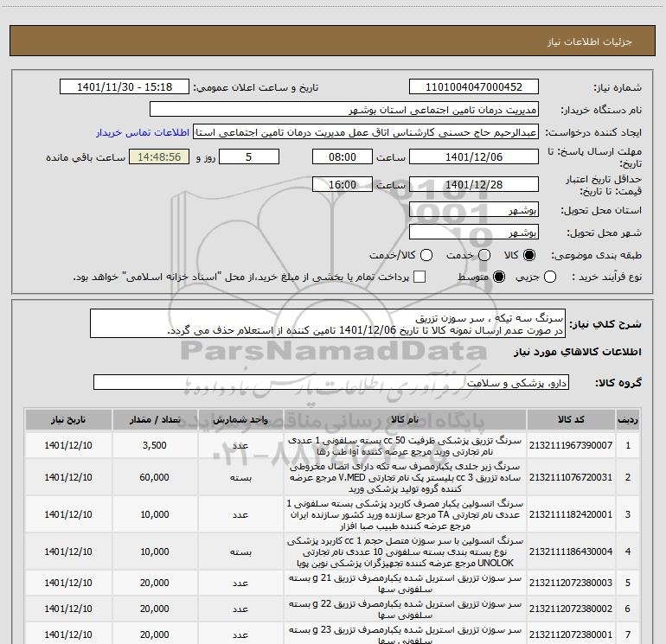
Task: Select the کالا/خدمت radio button
Action: pyautogui.click(x=426, y=255)
